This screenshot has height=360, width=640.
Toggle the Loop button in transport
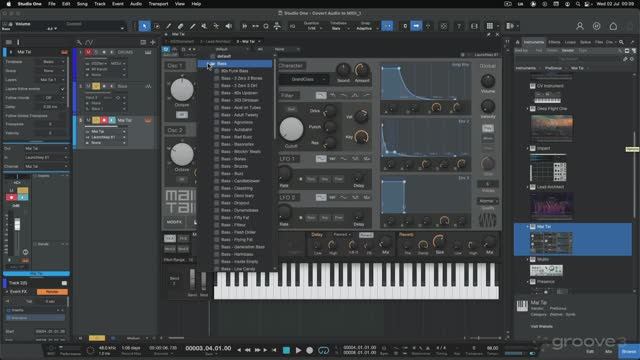click(323, 350)
